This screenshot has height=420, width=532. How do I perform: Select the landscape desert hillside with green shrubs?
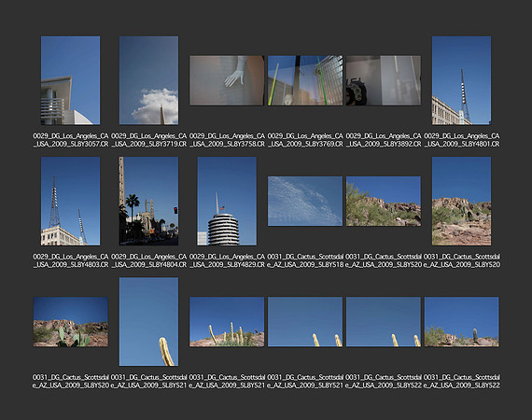(384, 201)
